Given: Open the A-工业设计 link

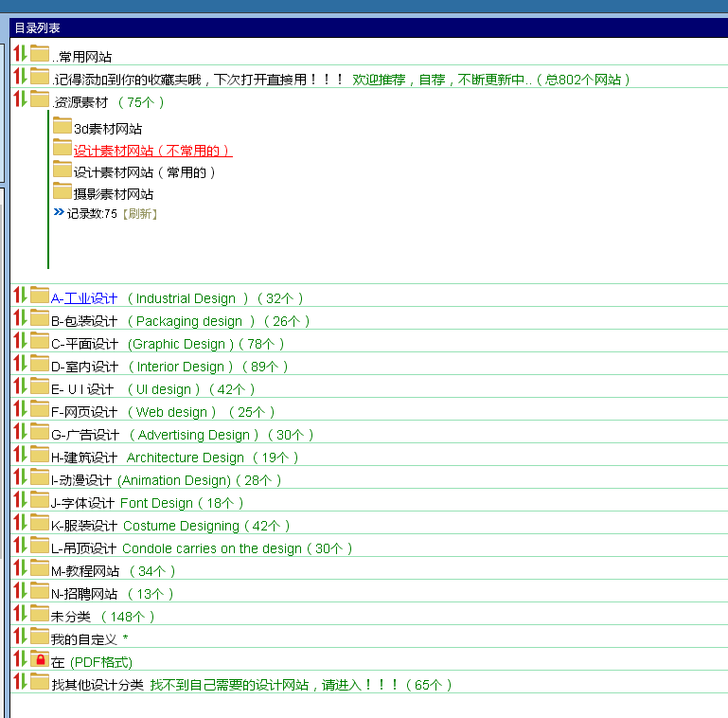Looking at the screenshot, I should tap(84, 298).
